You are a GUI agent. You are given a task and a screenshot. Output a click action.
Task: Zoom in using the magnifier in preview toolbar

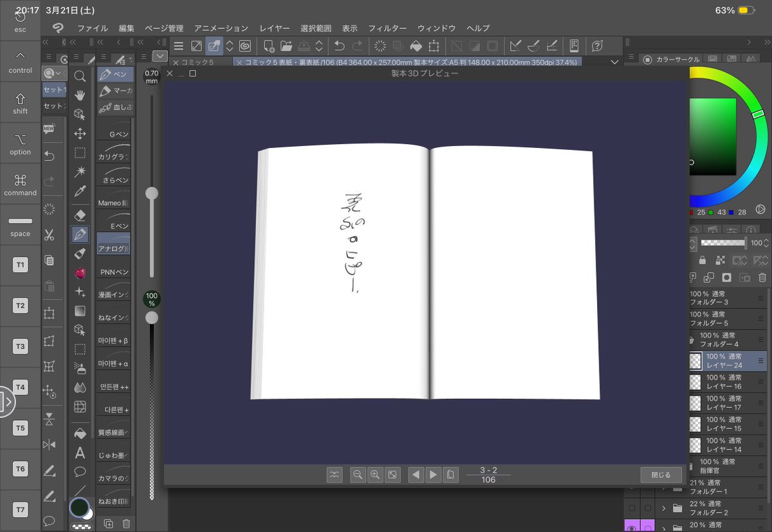click(x=375, y=474)
